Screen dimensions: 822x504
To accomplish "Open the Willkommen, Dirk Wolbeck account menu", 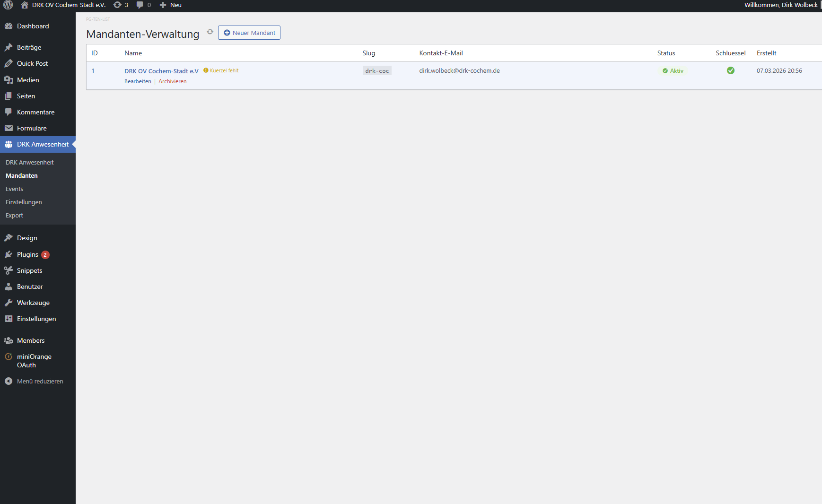I will [x=781, y=5].
